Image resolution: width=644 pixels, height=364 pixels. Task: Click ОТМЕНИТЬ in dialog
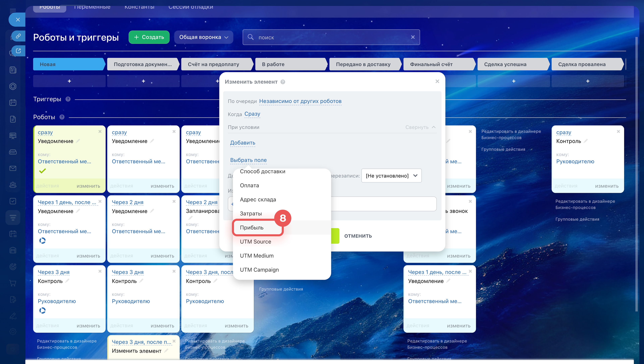point(358,236)
